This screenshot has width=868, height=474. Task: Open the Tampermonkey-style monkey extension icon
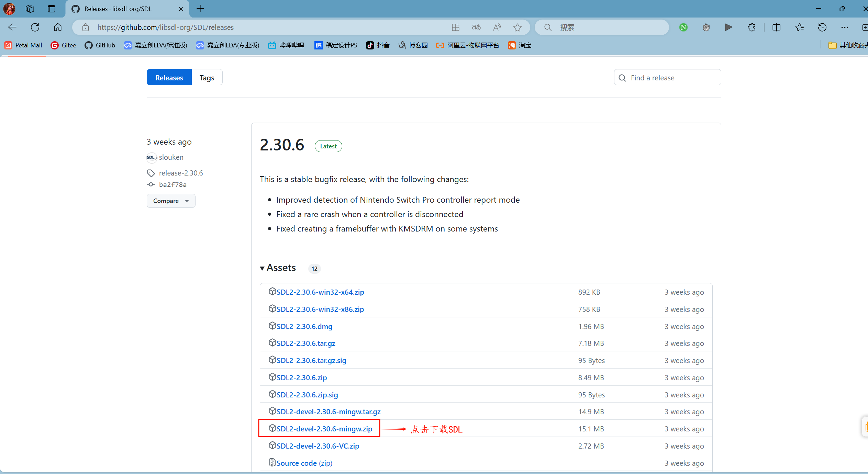point(706,27)
